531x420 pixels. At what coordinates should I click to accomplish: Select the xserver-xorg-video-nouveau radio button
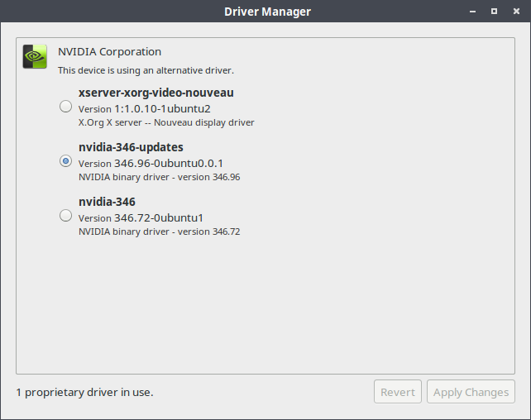click(65, 107)
